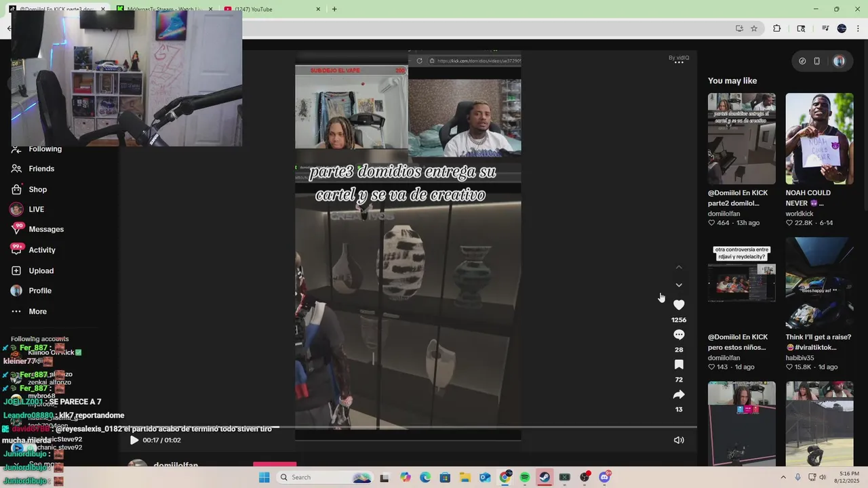Click the Friends people icon
The width and height of the screenshot is (868, 488).
[x=16, y=169]
